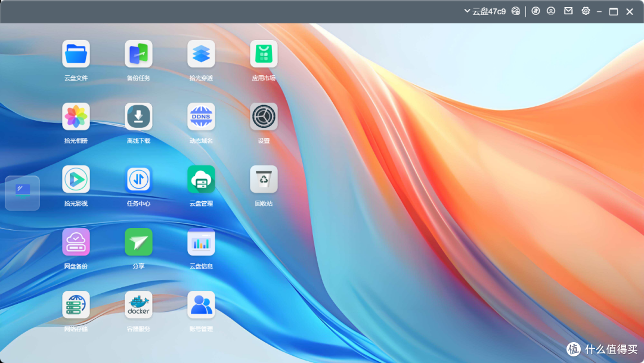The image size is (644, 363).
Task: Open the 云盘文件 app
Action: (76, 54)
